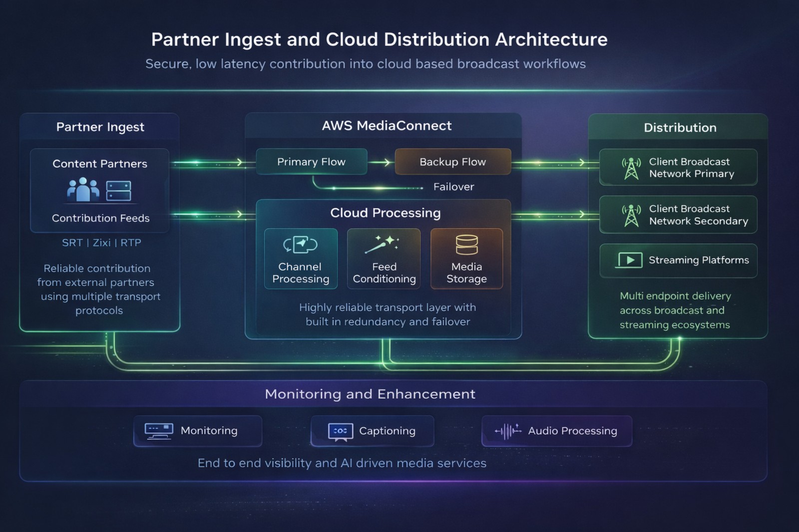The image size is (799, 532).
Task: Click the subtitle about secure low latency contribution
Action: click(366, 64)
